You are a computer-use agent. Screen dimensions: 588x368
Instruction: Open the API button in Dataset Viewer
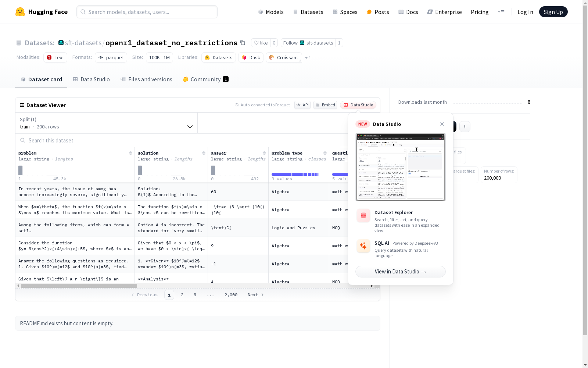pyautogui.click(x=302, y=105)
